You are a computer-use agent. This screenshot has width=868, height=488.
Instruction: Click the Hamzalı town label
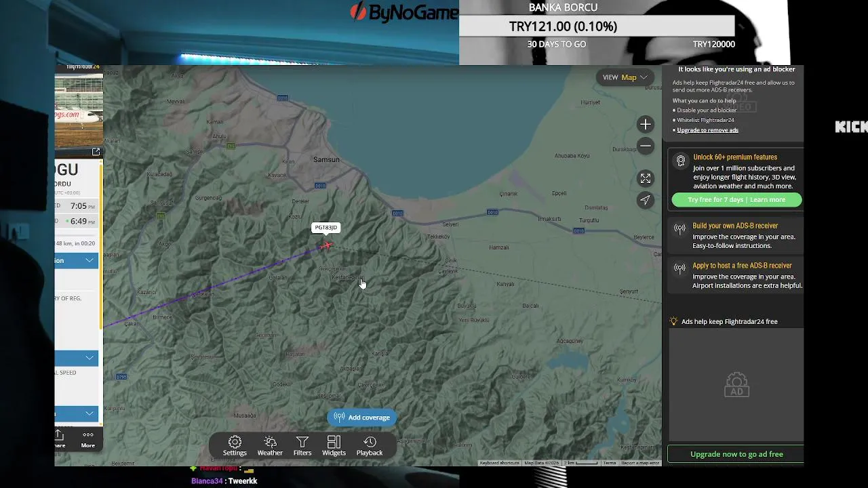(498, 247)
